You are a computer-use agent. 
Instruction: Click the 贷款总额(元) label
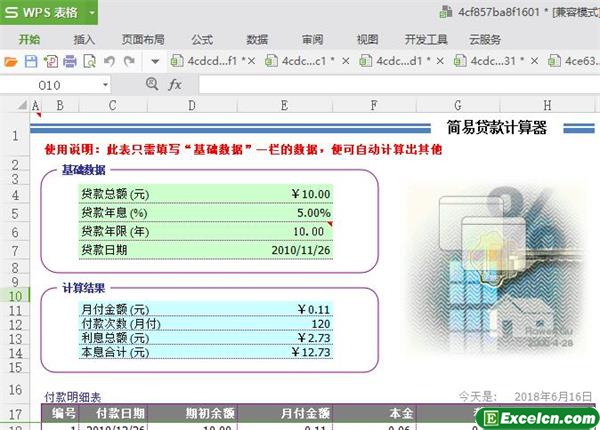coord(115,194)
